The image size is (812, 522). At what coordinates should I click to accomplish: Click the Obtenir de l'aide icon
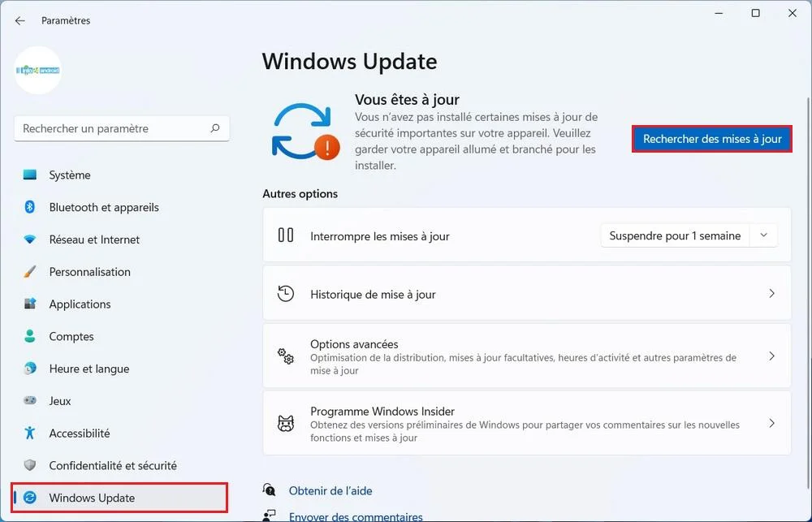[x=269, y=490]
